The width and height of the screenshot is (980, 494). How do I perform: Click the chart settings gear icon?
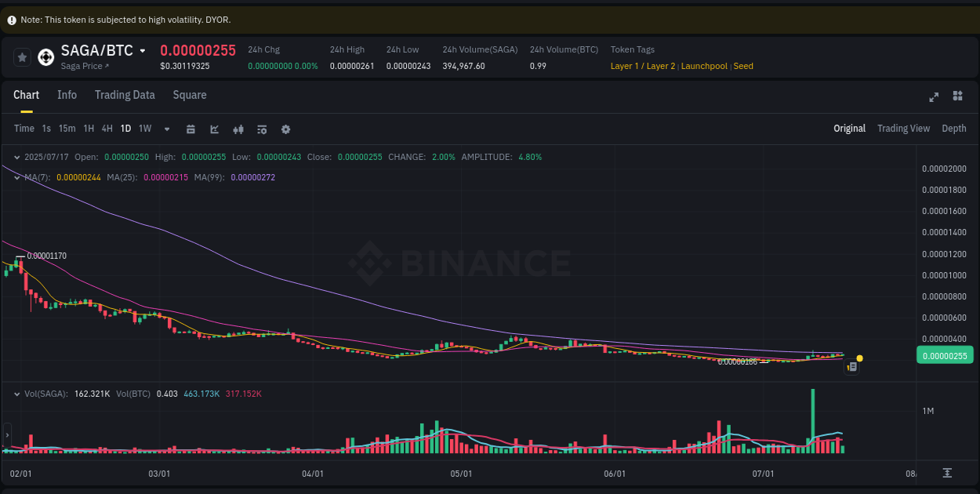pyautogui.click(x=285, y=129)
